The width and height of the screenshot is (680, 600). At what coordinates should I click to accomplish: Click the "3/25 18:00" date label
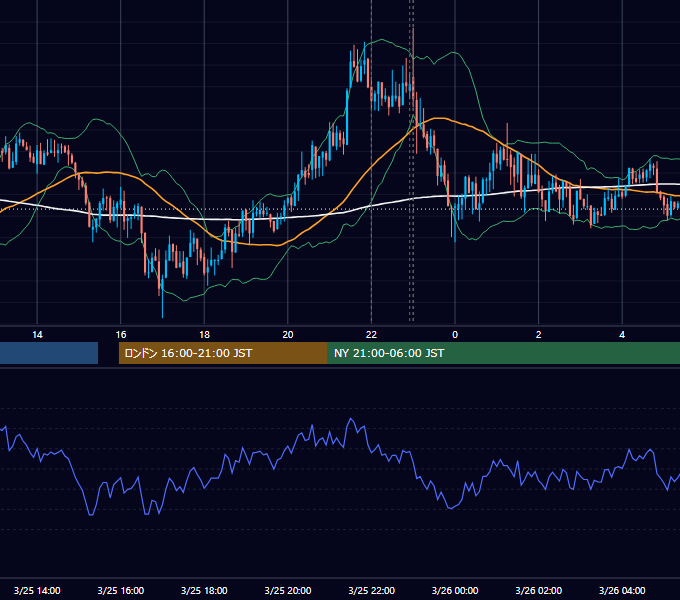[204, 590]
